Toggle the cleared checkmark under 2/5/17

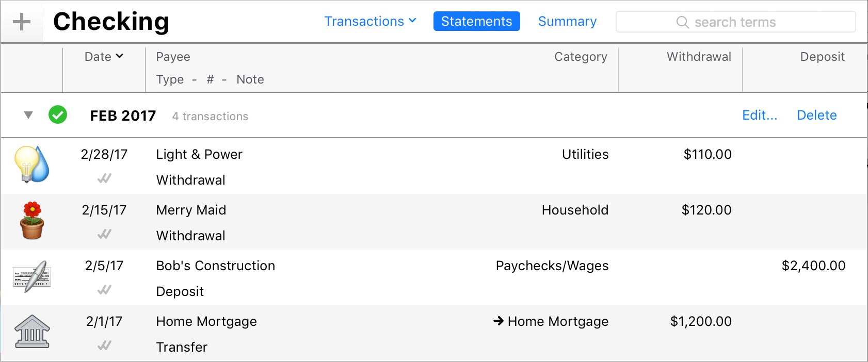coord(104,290)
